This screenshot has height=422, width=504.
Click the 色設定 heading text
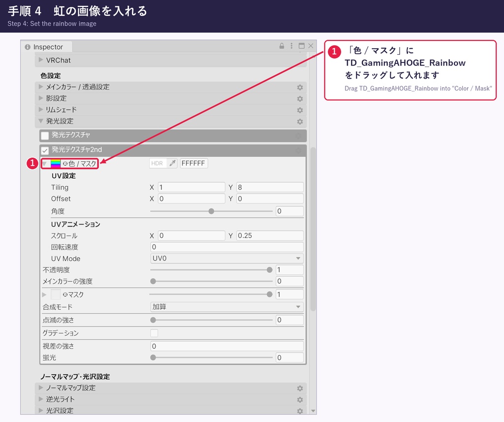[x=51, y=76]
